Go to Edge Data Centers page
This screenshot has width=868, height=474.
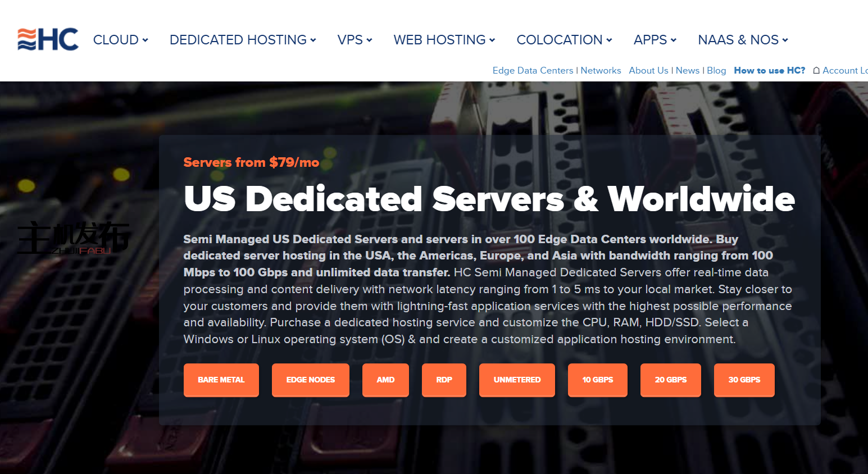tap(533, 71)
